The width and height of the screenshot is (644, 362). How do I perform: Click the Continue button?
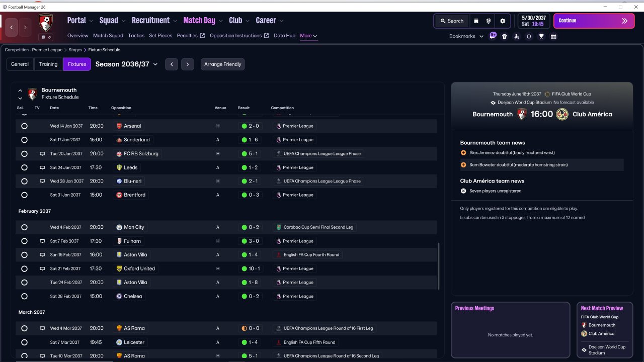click(594, 21)
